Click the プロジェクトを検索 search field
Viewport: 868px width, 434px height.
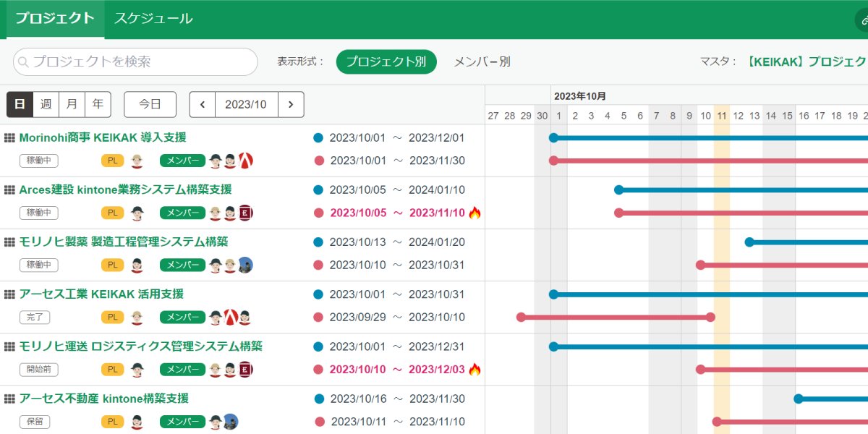(x=135, y=62)
